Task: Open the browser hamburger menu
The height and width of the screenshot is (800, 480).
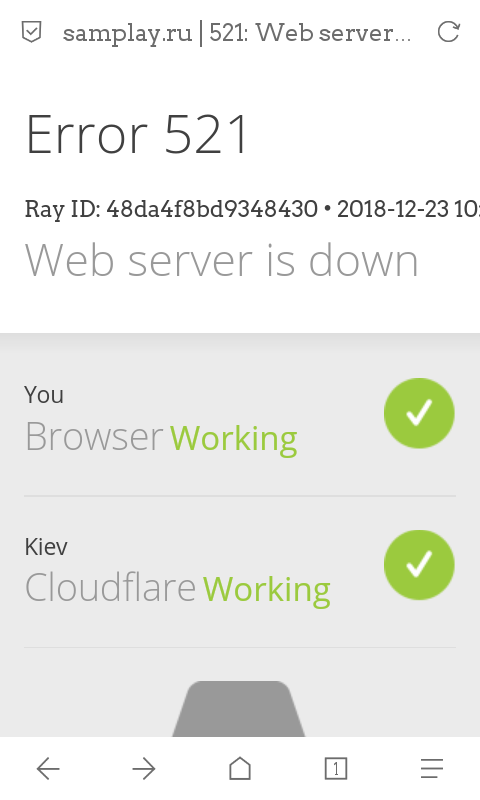Action: [x=432, y=768]
